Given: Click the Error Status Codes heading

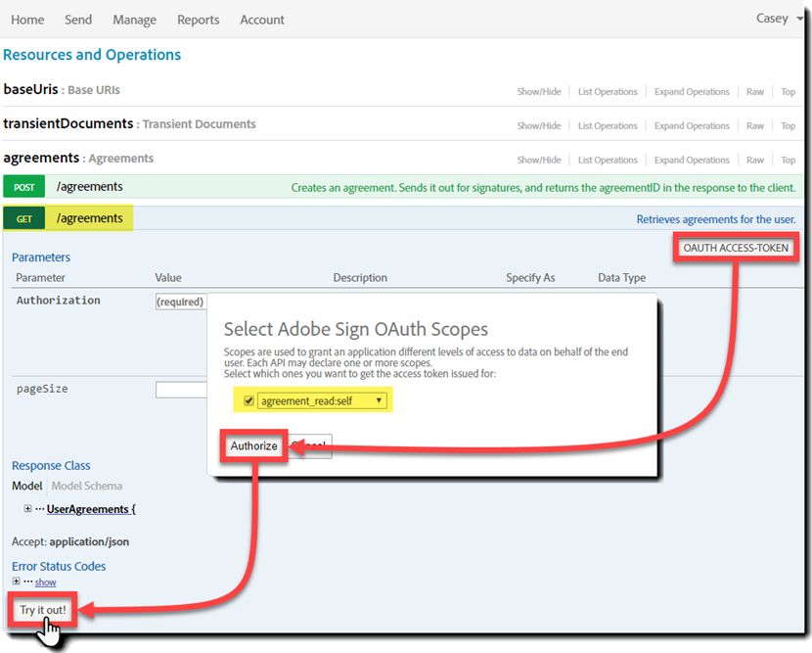Looking at the screenshot, I should (59, 566).
